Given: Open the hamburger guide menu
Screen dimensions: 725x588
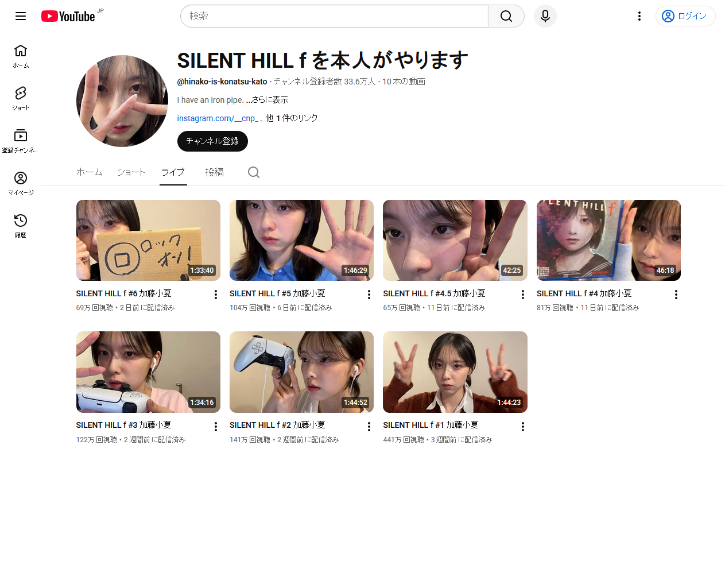Looking at the screenshot, I should [21, 16].
